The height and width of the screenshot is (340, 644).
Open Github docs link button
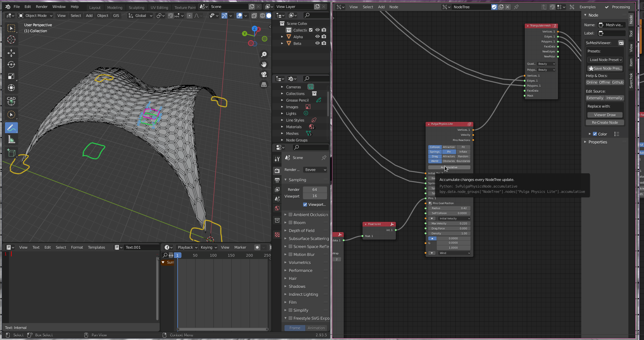[x=617, y=82]
